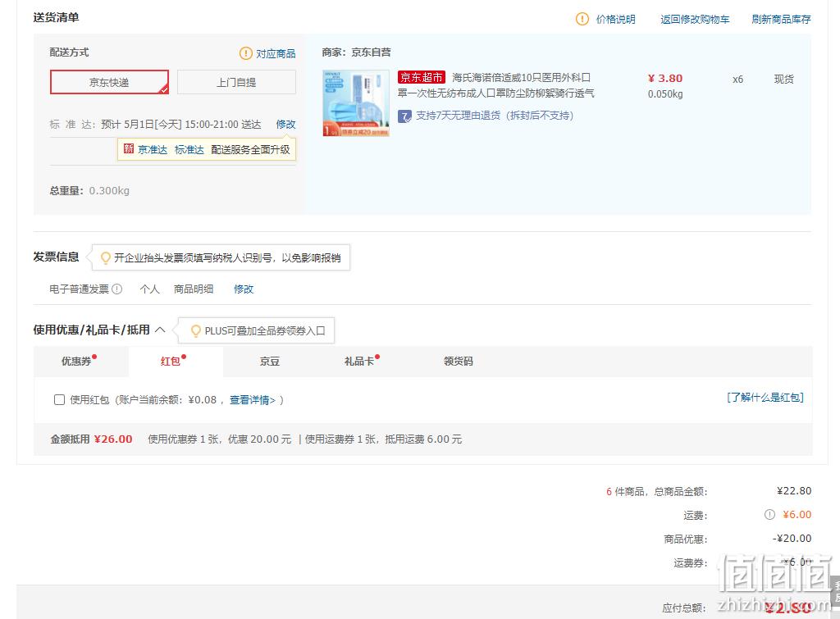
Task: Open the 了解什么是红包 link
Action: tap(765, 398)
